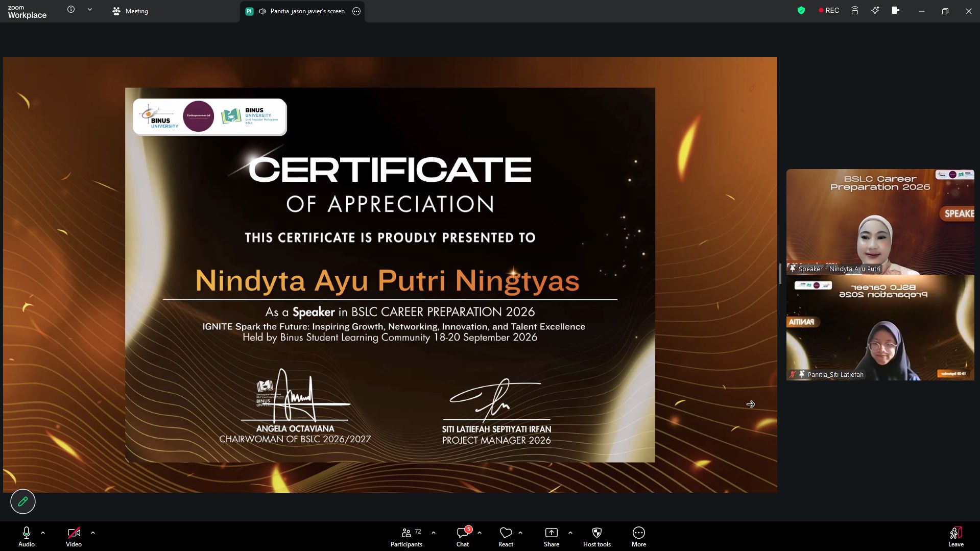
Task: Open Host tools shield menu
Action: point(597,536)
